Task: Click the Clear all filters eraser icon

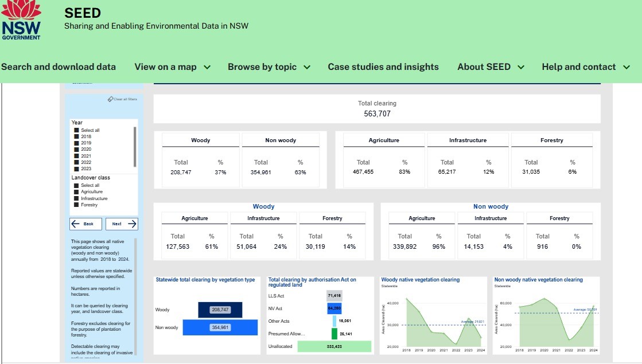Action: tap(110, 99)
